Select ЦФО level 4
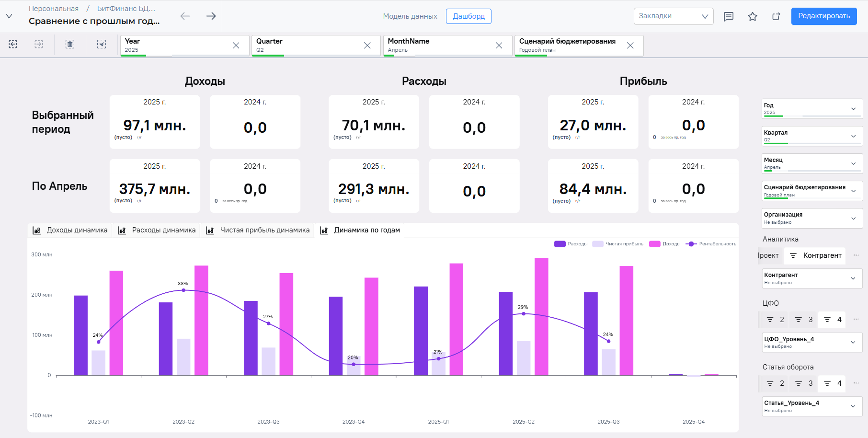Viewport: 868px width, 438px height. point(833,320)
